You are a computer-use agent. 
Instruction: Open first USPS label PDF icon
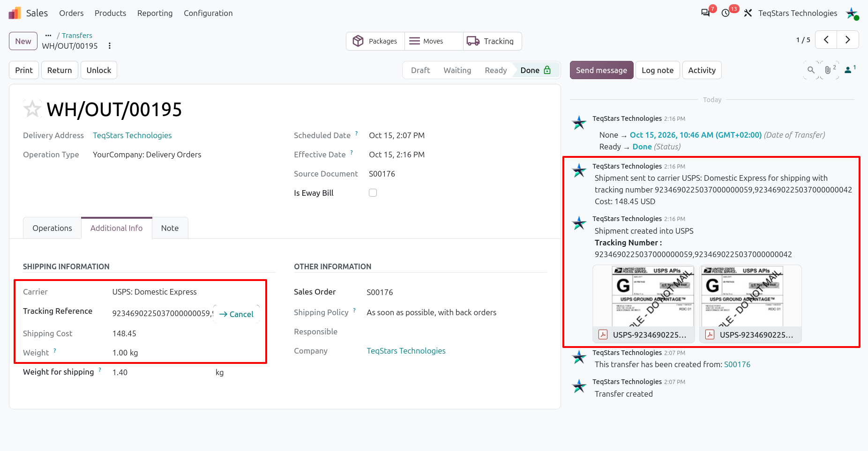tap(603, 335)
